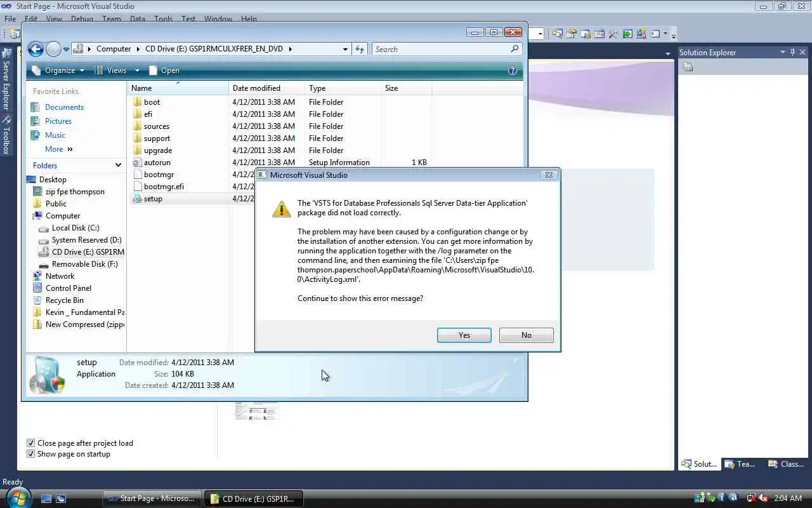The width and height of the screenshot is (812, 508).
Task: Close the Microsoft Visual Studio error dialog
Action: (549, 175)
